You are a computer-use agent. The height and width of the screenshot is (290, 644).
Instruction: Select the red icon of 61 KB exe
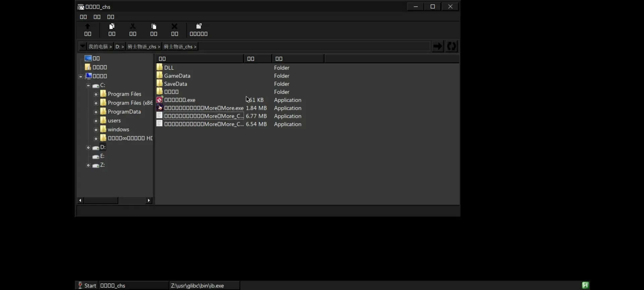point(159,99)
